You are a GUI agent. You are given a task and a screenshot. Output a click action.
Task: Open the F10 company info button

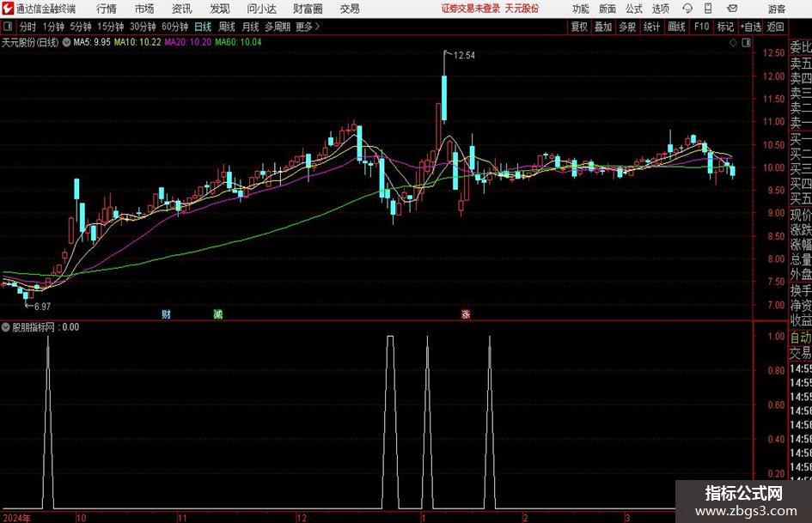(702, 27)
